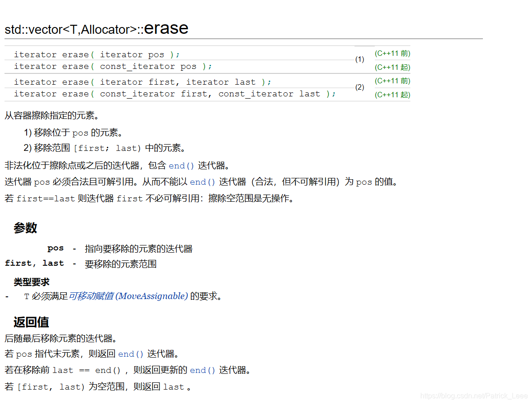
Task: Click the overload number (2) marker
Action: coord(359,87)
